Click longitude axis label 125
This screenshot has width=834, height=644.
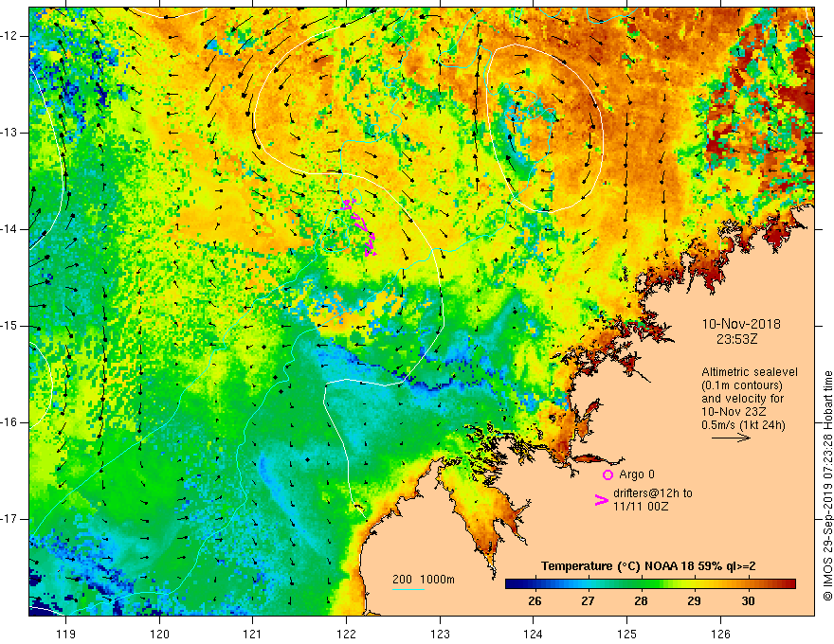[626, 634]
